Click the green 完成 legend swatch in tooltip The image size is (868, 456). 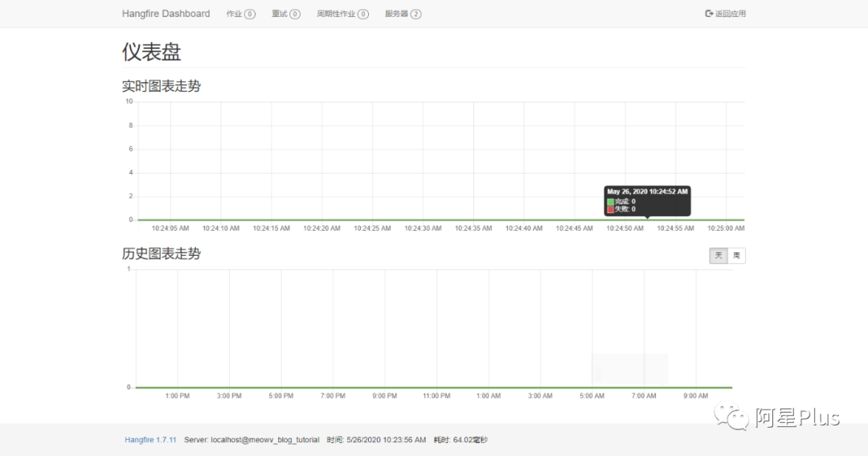(611, 202)
